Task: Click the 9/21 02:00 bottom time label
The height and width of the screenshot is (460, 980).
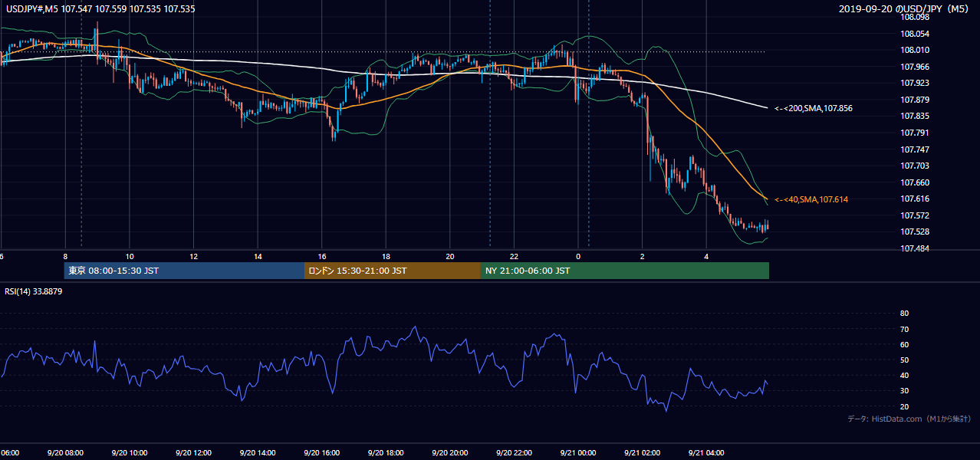Action: tap(641, 453)
